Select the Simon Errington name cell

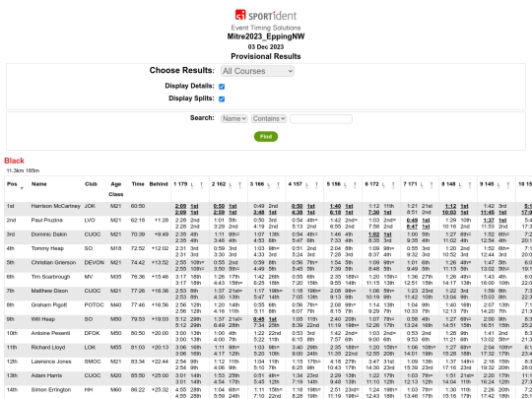click(x=51, y=390)
